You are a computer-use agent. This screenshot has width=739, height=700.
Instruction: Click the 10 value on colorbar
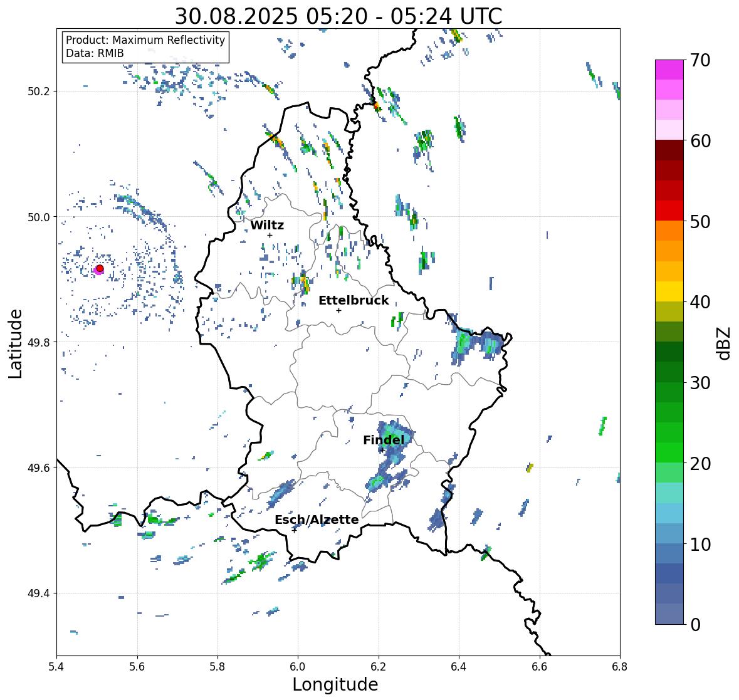coord(700,544)
